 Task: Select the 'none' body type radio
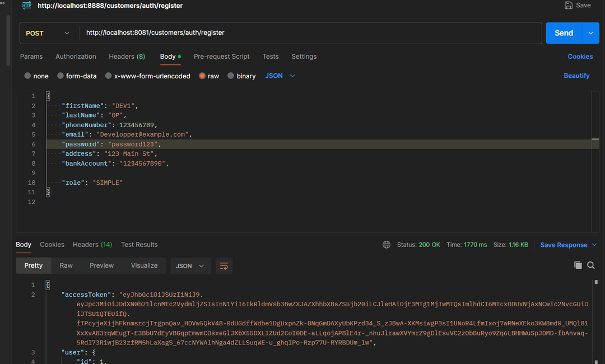click(x=28, y=76)
